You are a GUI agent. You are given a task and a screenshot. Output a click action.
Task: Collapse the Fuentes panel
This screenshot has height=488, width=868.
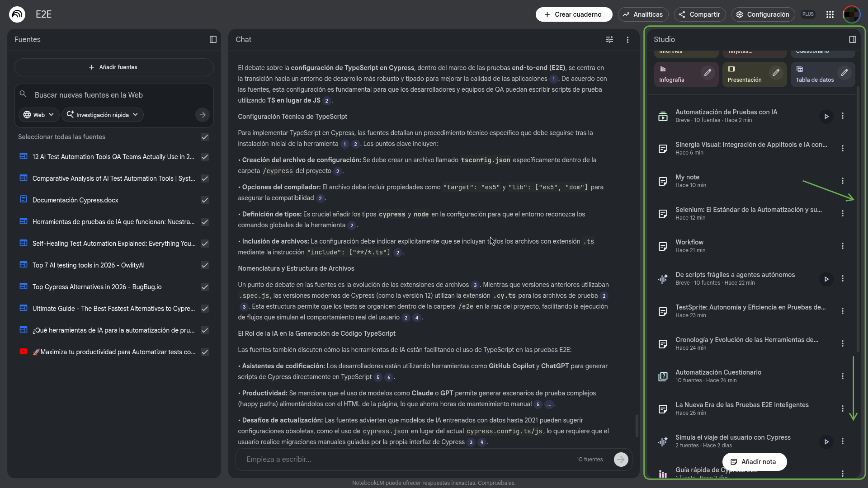213,39
